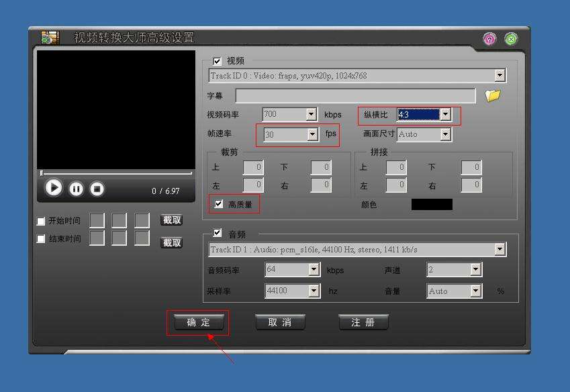Click the 取消 cancel button
570x392 pixels.
280,322
